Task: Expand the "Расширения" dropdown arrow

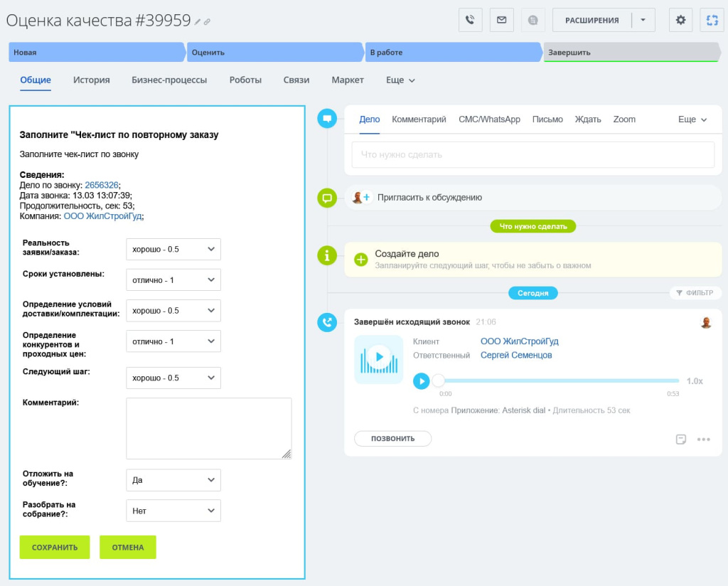Action: tap(643, 20)
